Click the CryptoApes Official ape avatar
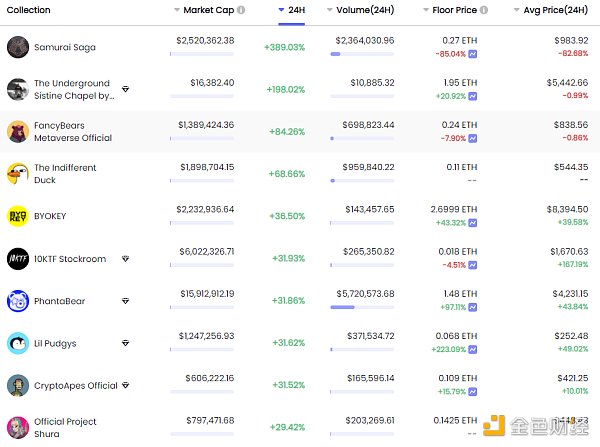The image size is (600, 447). (18, 385)
